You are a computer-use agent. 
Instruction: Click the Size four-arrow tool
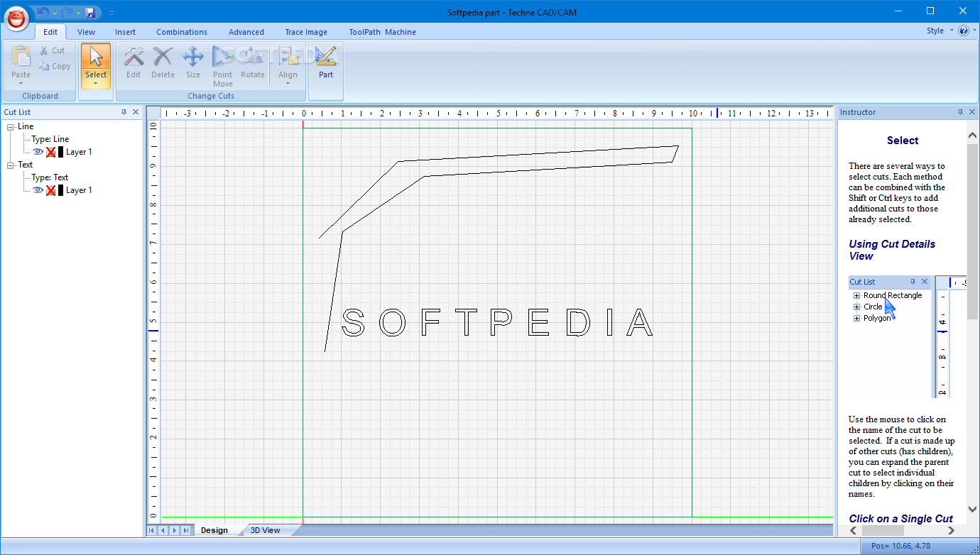(193, 62)
